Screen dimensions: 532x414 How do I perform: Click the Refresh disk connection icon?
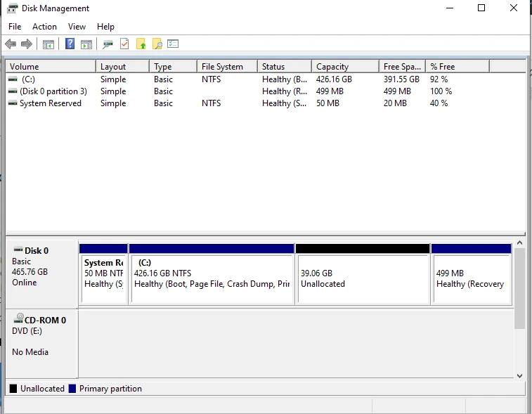pos(108,44)
